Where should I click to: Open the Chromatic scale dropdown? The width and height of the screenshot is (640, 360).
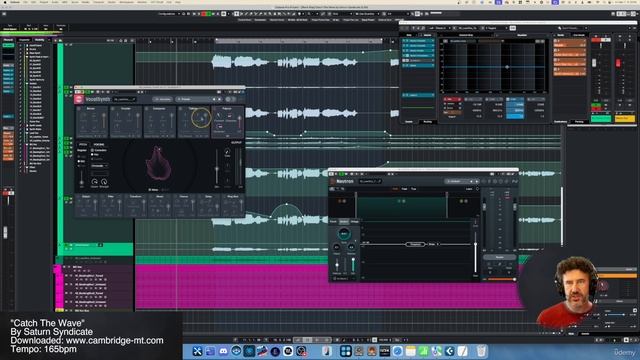99,166
